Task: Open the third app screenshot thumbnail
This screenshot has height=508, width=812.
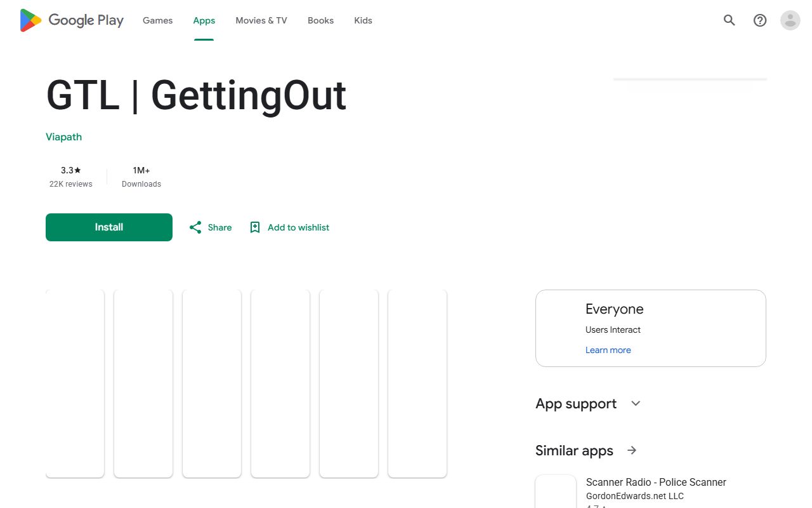Action: (212, 384)
